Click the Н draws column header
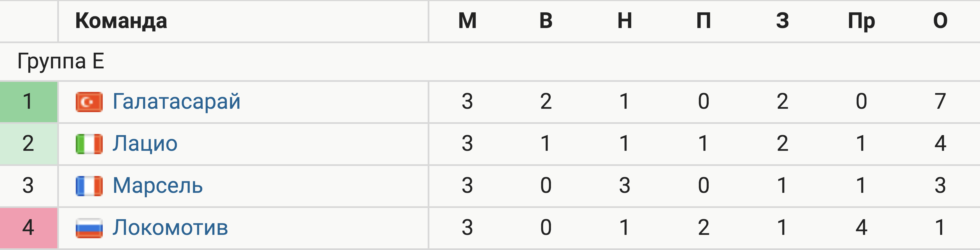Image resolution: width=980 pixels, height=250 pixels. point(625,20)
